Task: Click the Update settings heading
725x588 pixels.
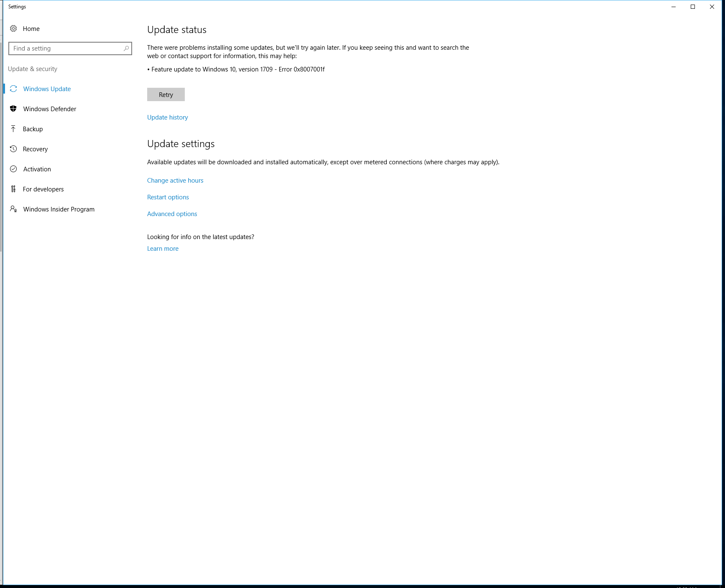Action: tap(181, 144)
